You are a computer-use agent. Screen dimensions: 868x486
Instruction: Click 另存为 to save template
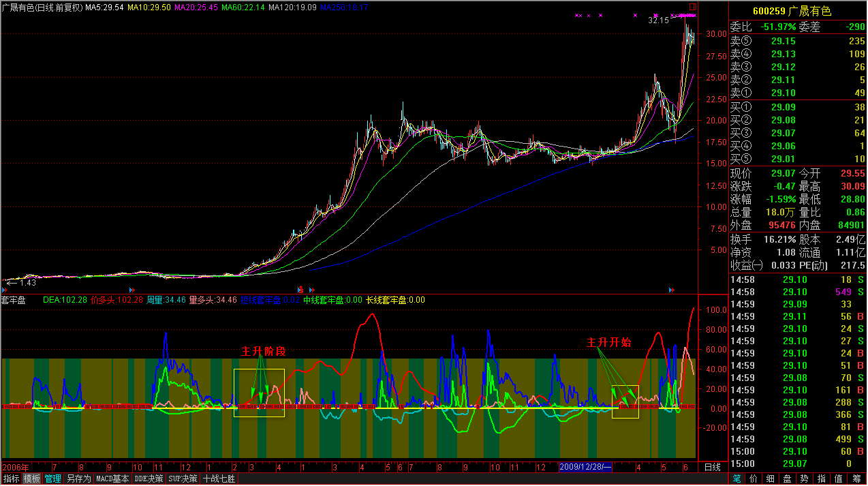point(78,479)
